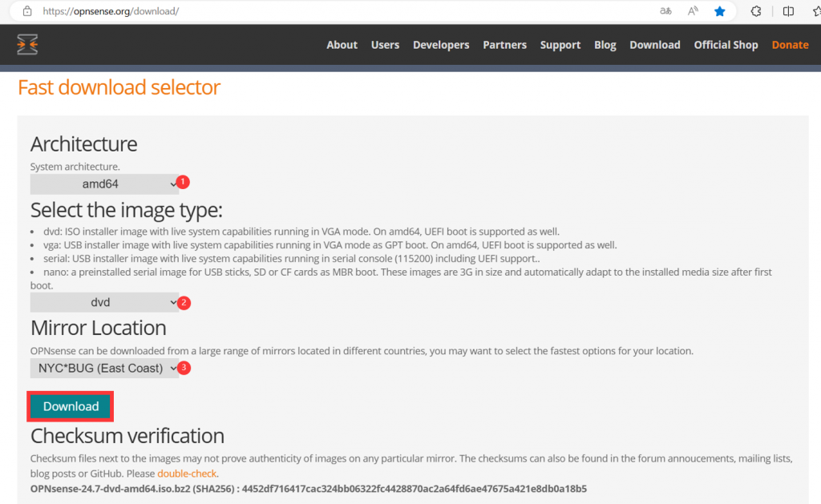Click the 'System architecture.' label

pyautogui.click(x=75, y=167)
